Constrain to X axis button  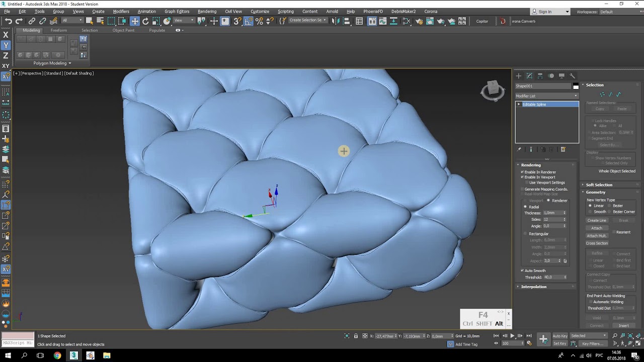coord(6,35)
